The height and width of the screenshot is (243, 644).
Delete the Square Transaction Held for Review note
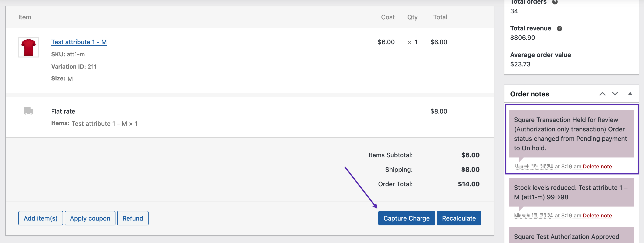click(x=597, y=167)
